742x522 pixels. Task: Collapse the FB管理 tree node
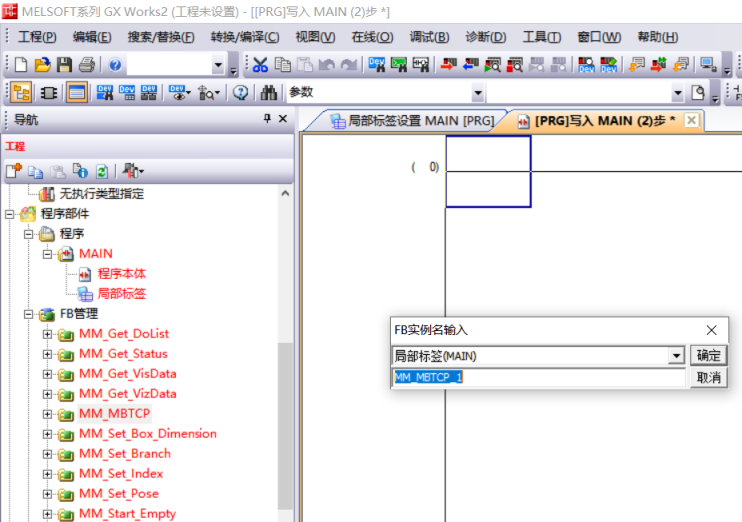coord(28,314)
